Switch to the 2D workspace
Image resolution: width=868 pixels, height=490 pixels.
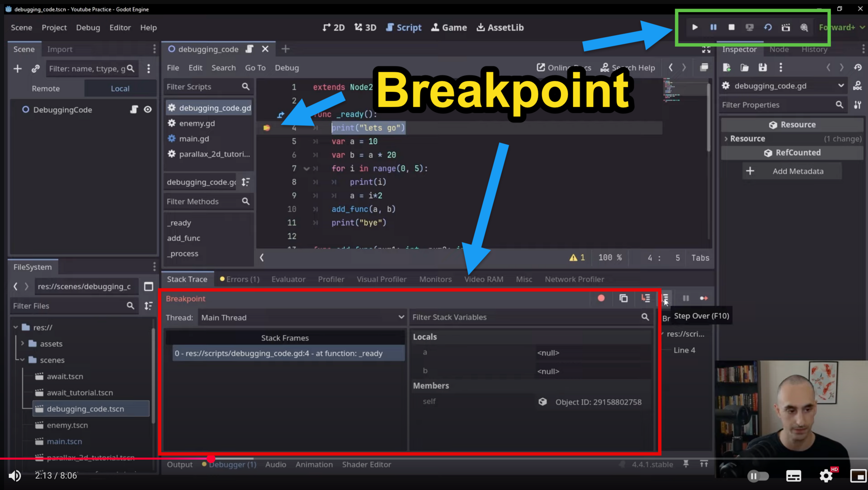point(334,28)
